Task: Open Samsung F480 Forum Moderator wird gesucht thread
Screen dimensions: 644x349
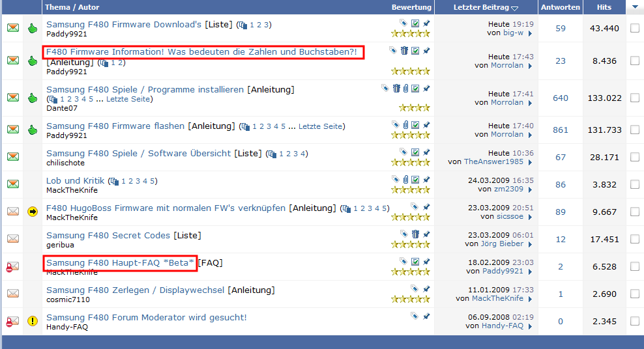Action: point(146,318)
